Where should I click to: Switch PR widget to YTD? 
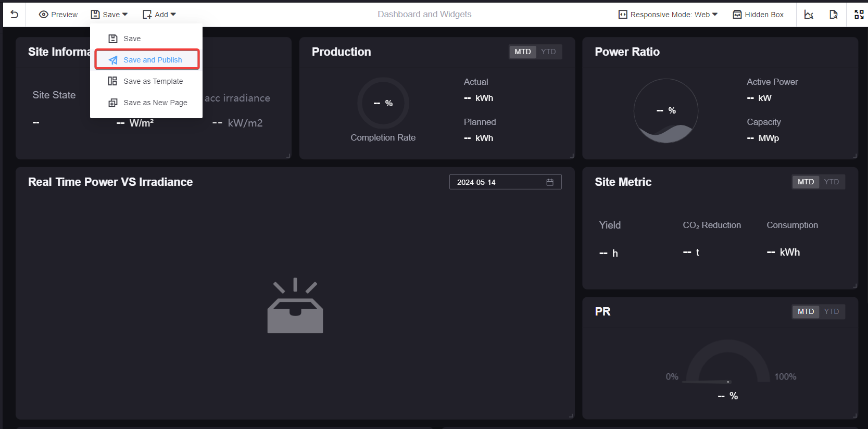[x=831, y=311]
